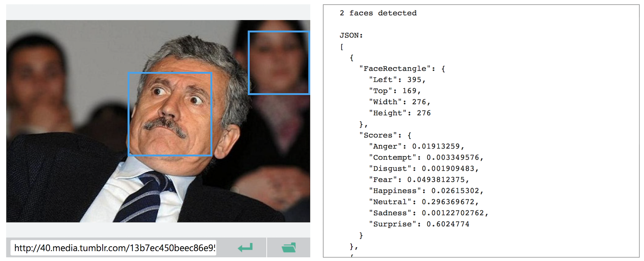This screenshot has width=644, height=261.
Task: Focus the image URL input field
Action: pyautogui.click(x=114, y=248)
